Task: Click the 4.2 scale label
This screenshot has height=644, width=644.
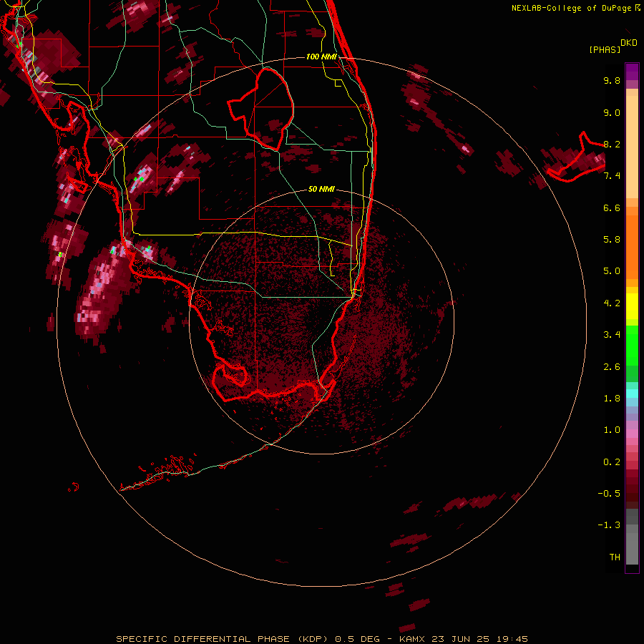Action: tap(612, 303)
